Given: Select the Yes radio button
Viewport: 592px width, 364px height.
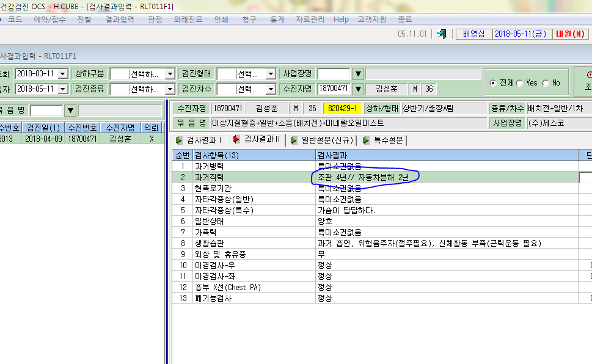Looking at the screenshot, I should (519, 83).
